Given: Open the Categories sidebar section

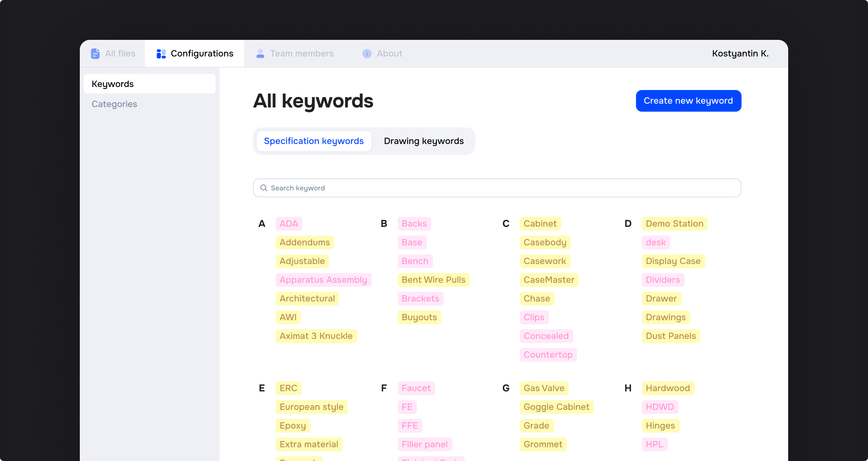Looking at the screenshot, I should coord(114,104).
